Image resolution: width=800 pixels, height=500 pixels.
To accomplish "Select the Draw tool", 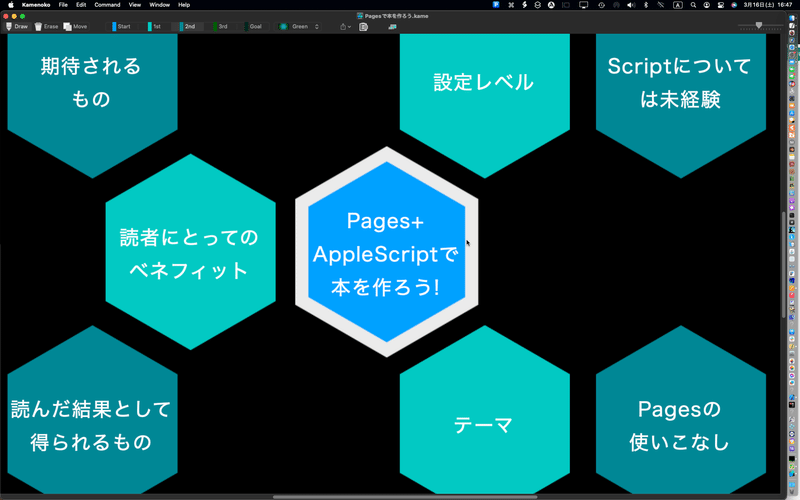I will pos(17,27).
